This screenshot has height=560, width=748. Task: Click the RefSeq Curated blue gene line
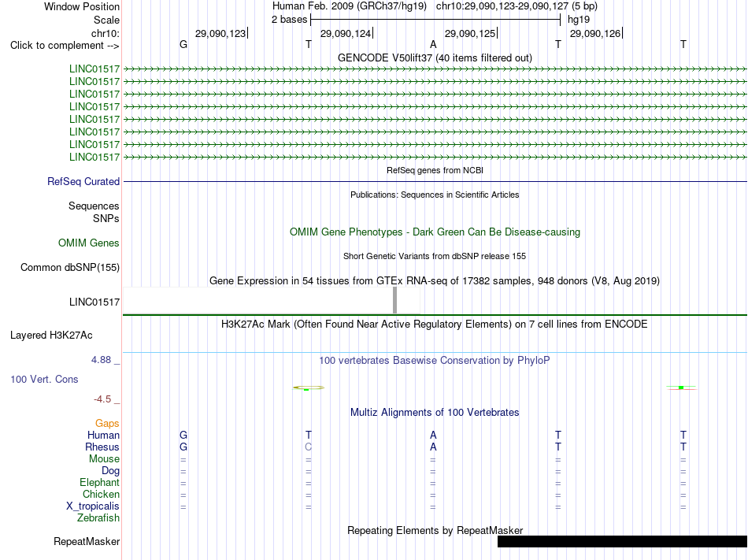coord(435,181)
